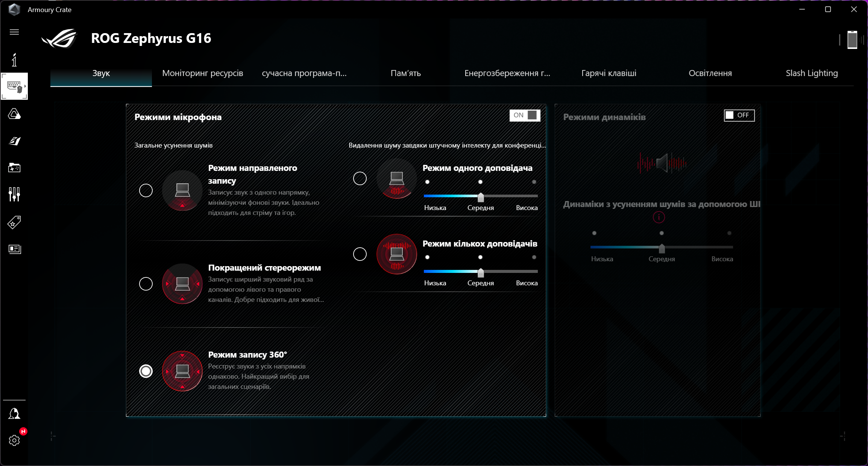Open the hamburger menu
This screenshot has width=868, height=466.
[x=14, y=32]
